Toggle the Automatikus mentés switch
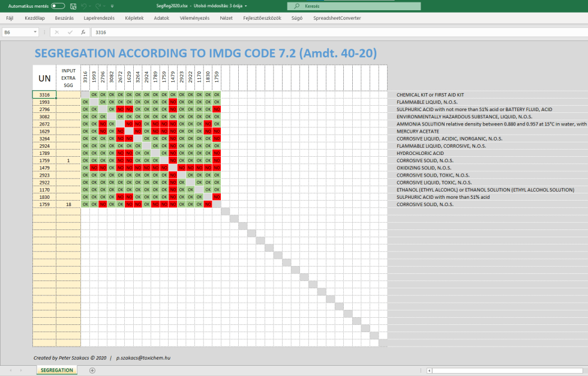588x376 pixels. tap(58, 6)
